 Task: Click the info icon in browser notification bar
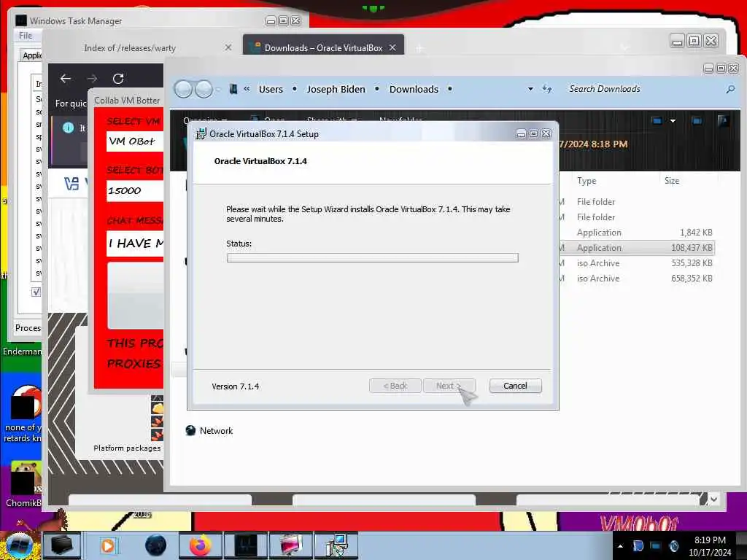point(68,128)
